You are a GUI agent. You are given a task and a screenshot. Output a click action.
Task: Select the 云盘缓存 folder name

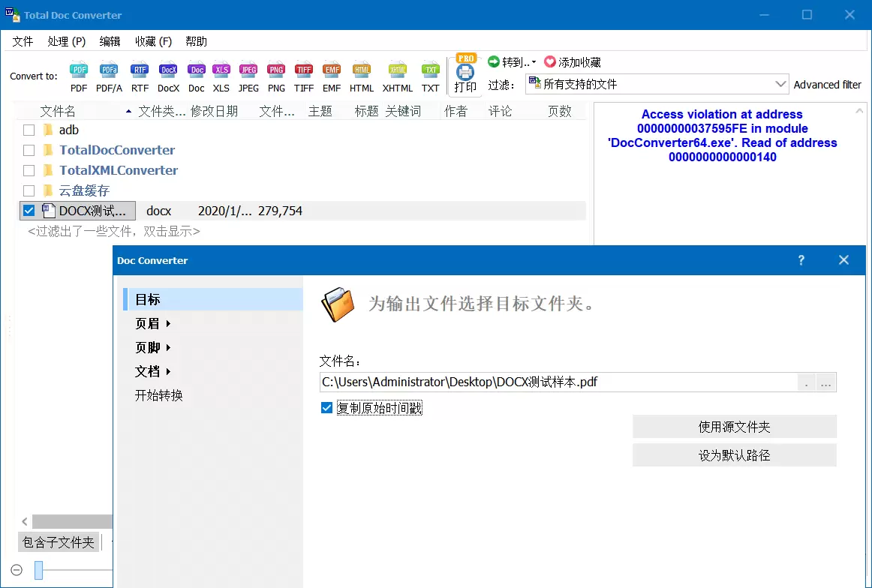coord(85,190)
